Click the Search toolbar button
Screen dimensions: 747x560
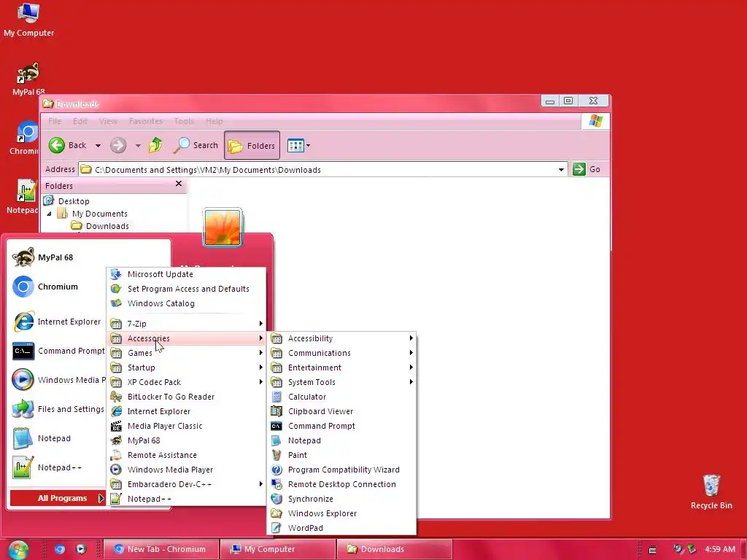click(196, 145)
